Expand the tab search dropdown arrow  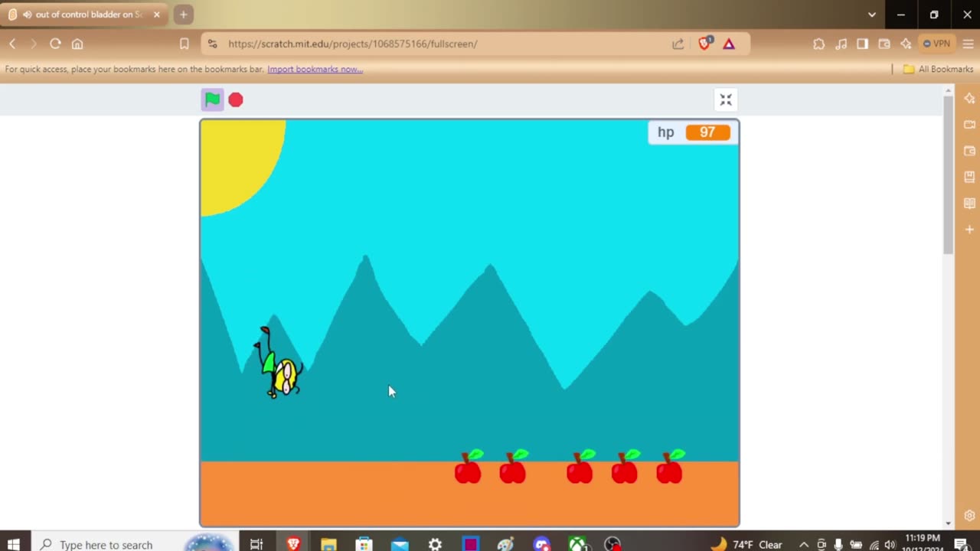(x=871, y=15)
